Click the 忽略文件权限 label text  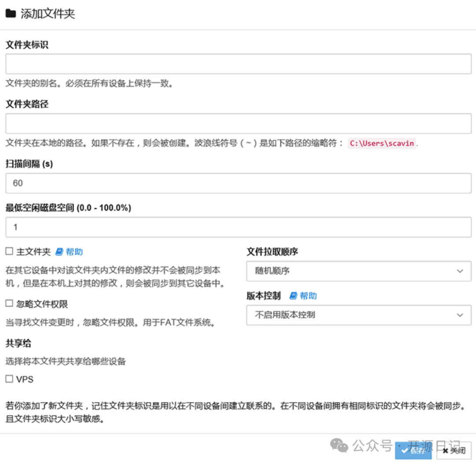(x=42, y=304)
